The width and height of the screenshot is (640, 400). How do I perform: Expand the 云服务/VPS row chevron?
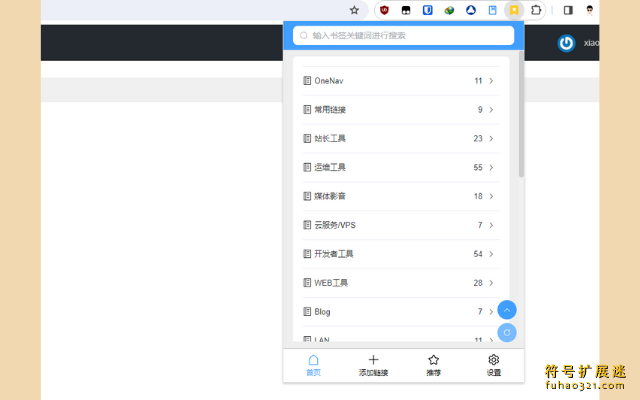(x=491, y=225)
